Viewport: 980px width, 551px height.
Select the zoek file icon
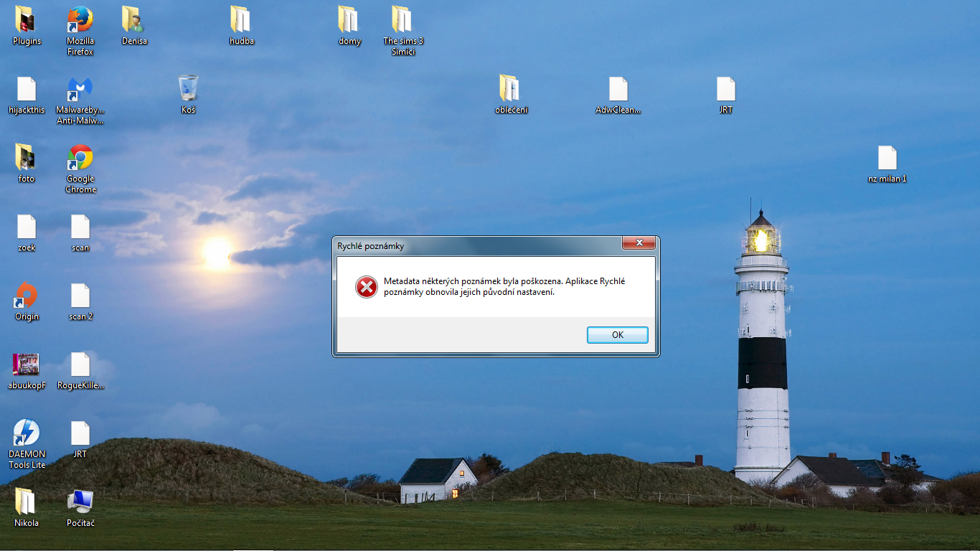click(x=27, y=226)
